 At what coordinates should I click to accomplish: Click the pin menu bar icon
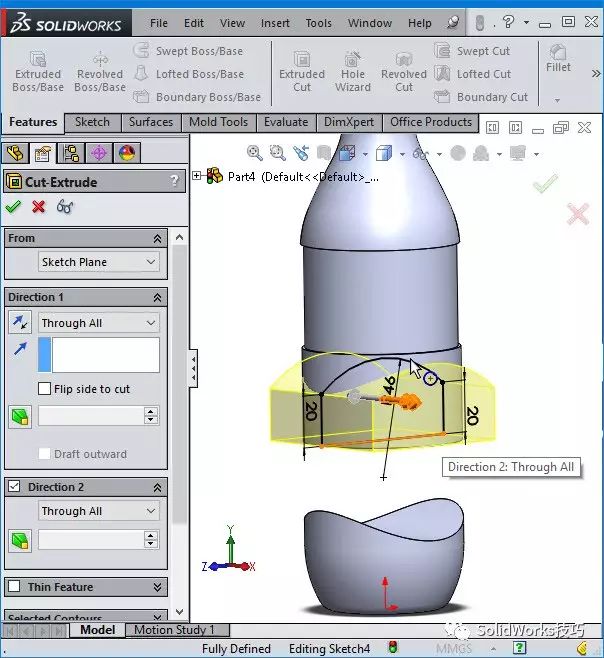[453, 22]
